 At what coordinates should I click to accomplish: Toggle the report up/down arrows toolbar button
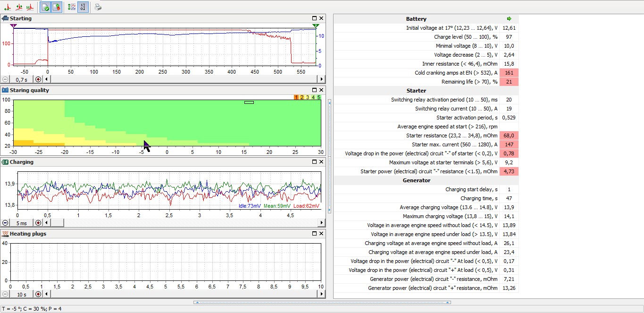pyautogui.click(x=56, y=7)
